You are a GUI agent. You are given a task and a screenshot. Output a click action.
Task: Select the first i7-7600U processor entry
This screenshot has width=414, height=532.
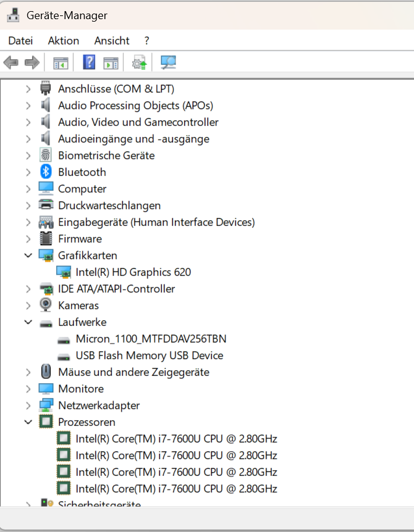176,439
